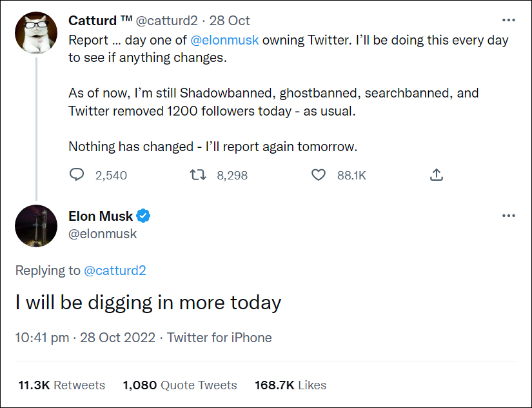Click the retweet arrows icon on Catturd's tweet

pos(197,175)
